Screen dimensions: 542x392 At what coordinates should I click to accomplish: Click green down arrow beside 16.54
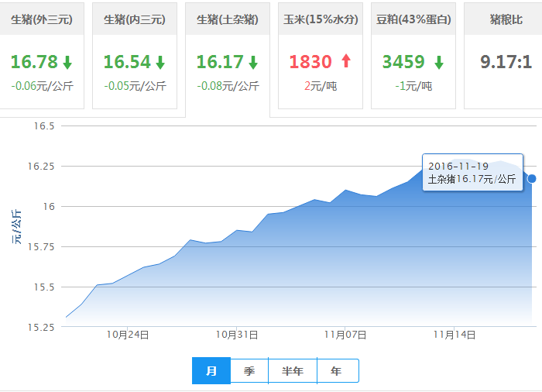click(x=160, y=62)
